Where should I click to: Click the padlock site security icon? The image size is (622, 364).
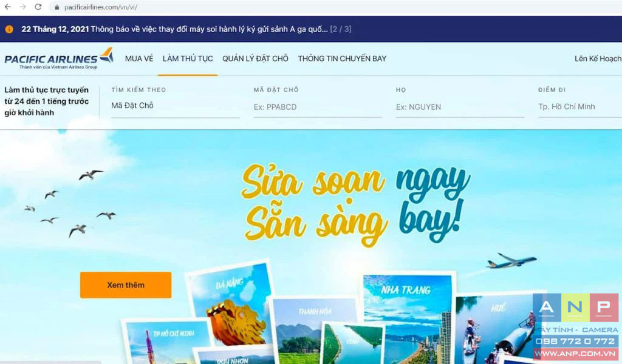[x=56, y=7]
